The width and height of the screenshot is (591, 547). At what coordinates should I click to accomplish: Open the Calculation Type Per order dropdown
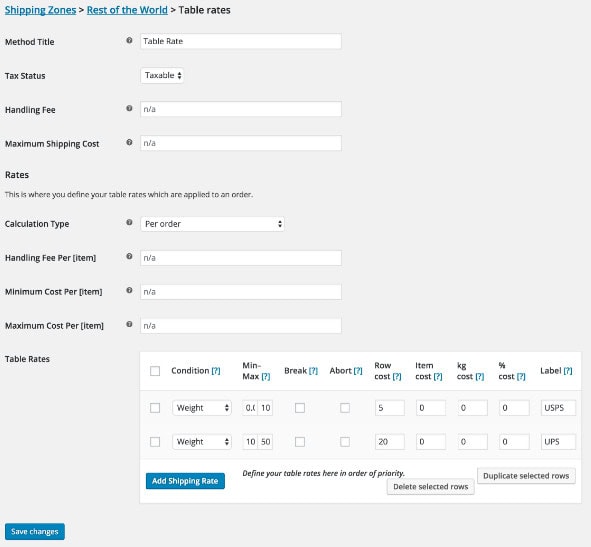coord(212,224)
